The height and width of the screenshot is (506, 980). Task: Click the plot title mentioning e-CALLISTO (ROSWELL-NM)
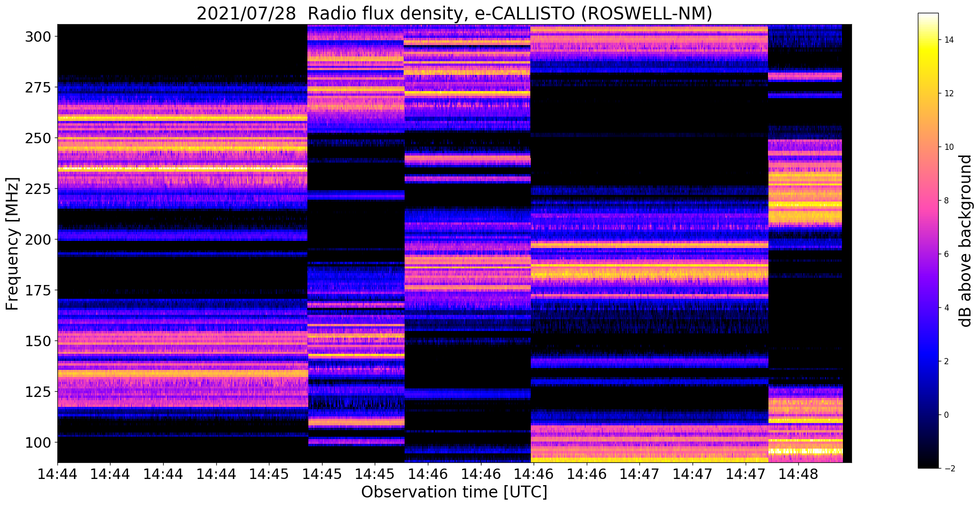[454, 13]
